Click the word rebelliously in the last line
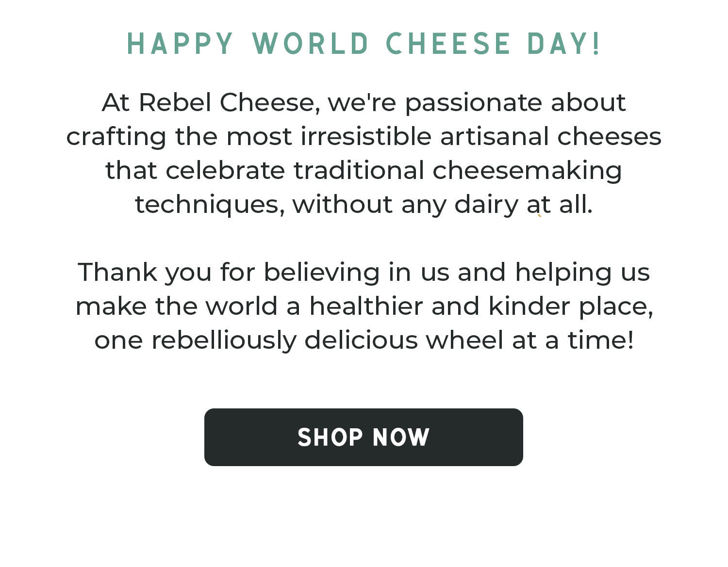The height and width of the screenshot is (567, 728). pyautogui.click(x=224, y=341)
